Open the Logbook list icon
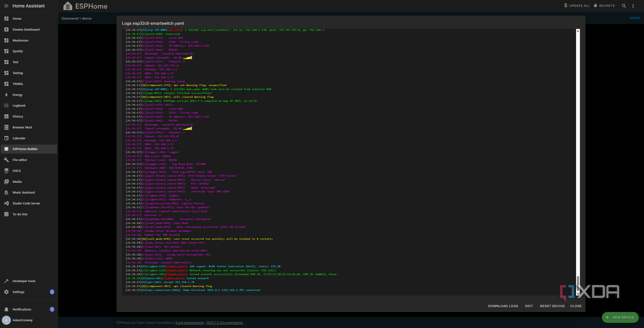The image size is (644, 328). [6, 105]
